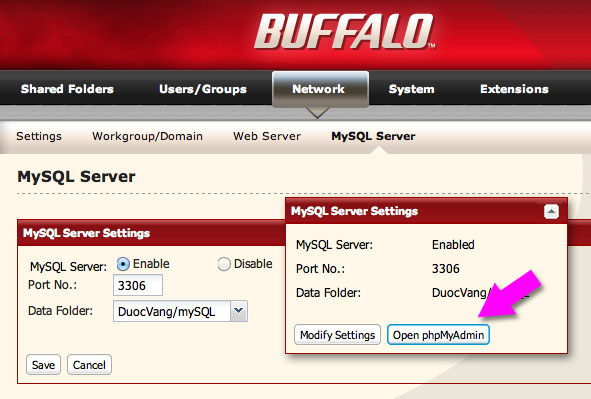Go to the Settings sub-tab
591x399 pixels.
pyautogui.click(x=39, y=136)
